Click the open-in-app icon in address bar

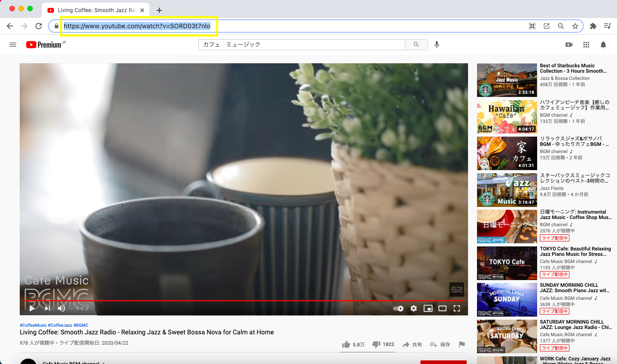[x=547, y=26]
